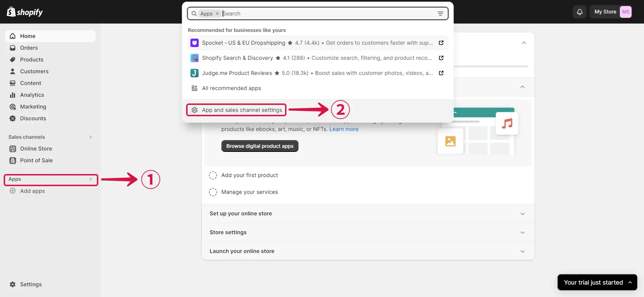Click the Add apps plus icon

click(13, 191)
